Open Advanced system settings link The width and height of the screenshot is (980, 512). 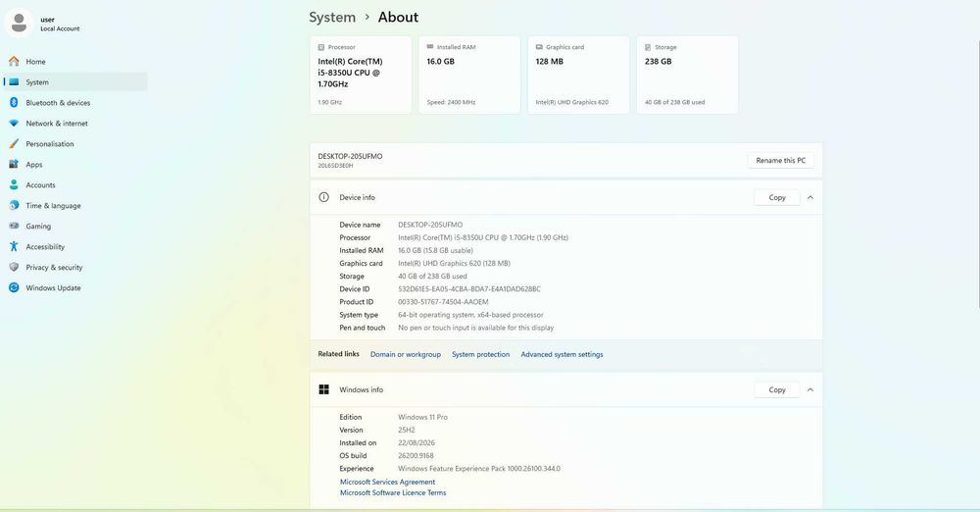tap(562, 354)
